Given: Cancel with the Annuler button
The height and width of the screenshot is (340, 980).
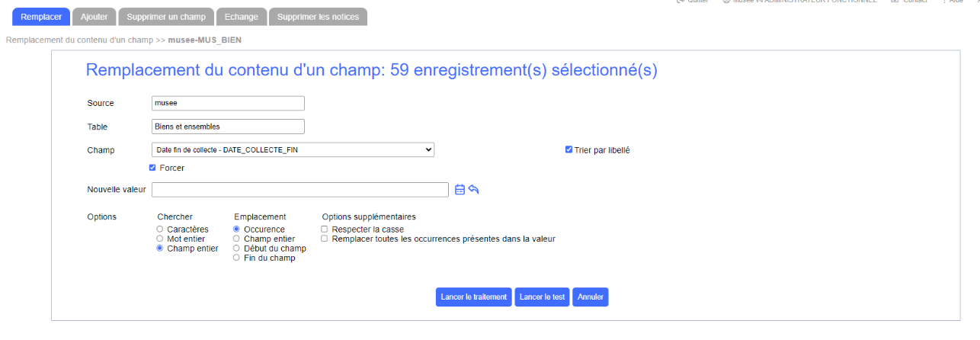Looking at the screenshot, I should pyautogui.click(x=591, y=297).
